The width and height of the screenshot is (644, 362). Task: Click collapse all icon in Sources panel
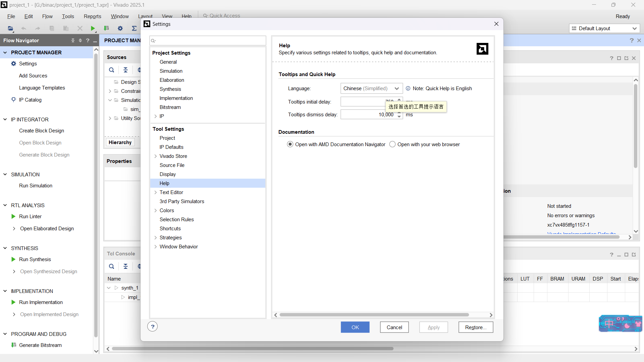125,70
